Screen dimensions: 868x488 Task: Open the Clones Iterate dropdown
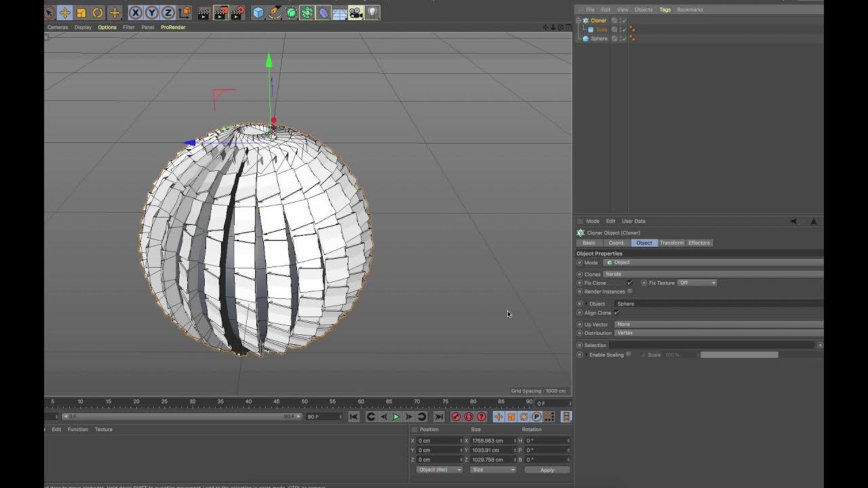click(713, 274)
